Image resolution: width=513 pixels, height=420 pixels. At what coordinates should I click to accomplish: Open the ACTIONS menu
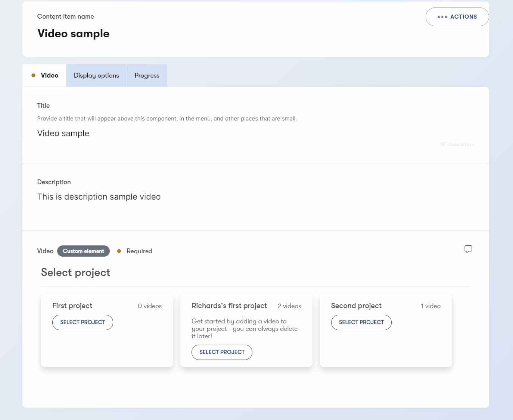point(457,17)
